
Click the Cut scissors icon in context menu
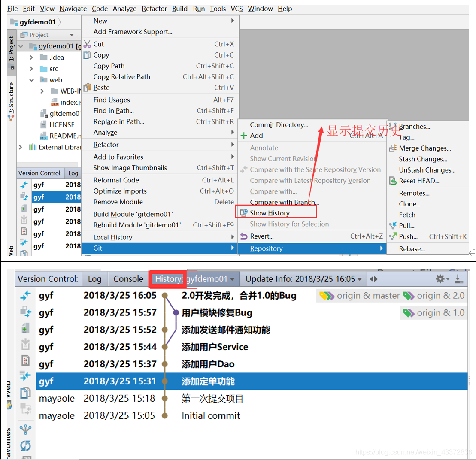[x=87, y=44]
